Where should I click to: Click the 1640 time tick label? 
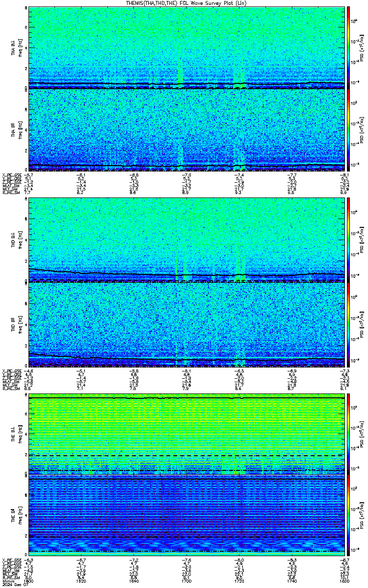coord(134,581)
